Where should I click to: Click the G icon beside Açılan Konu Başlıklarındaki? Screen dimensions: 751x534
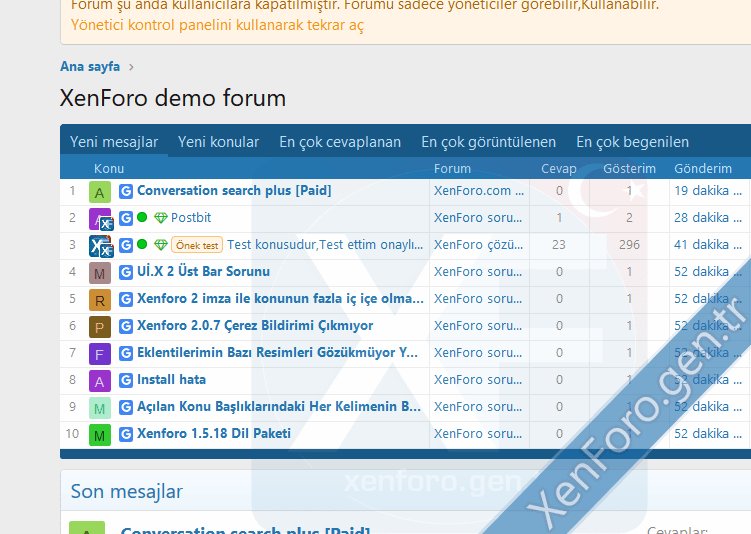pos(125,407)
